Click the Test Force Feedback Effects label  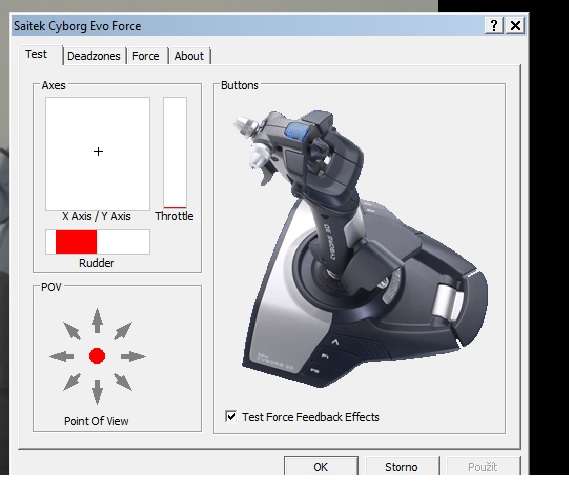point(311,417)
